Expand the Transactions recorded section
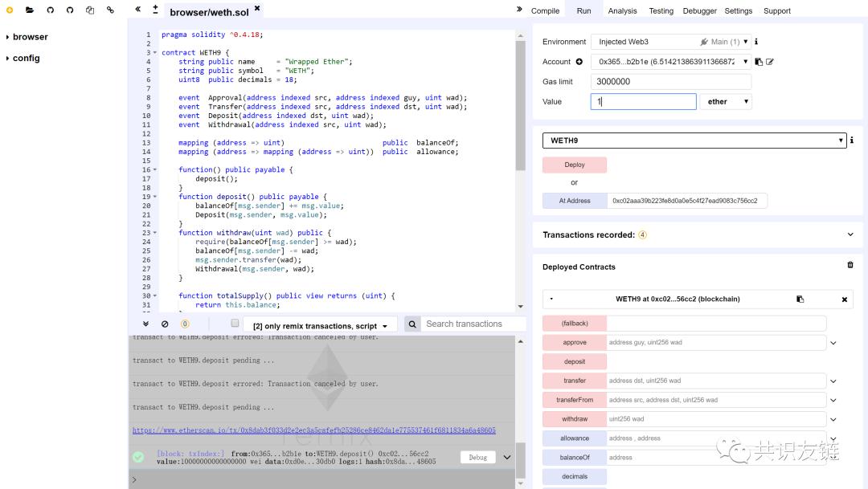868x489 pixels. click(x=850, y=234)
